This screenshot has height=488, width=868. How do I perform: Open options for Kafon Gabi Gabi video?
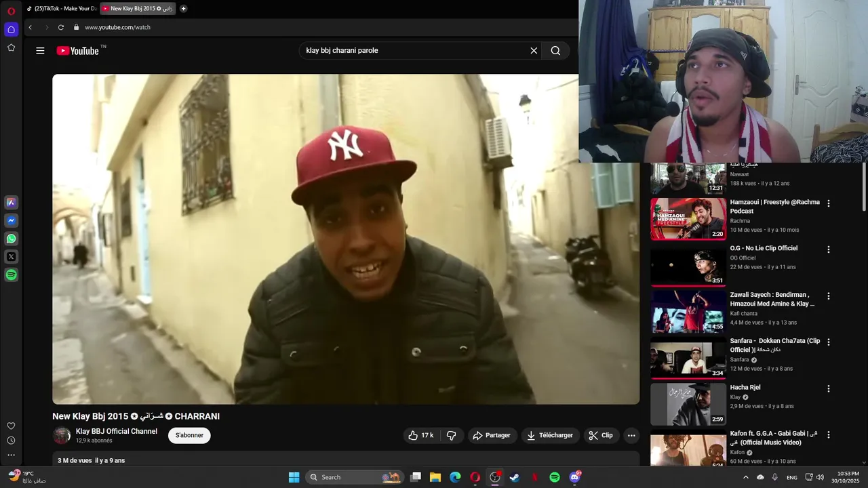pyautogui.click(x=828, y=435)
